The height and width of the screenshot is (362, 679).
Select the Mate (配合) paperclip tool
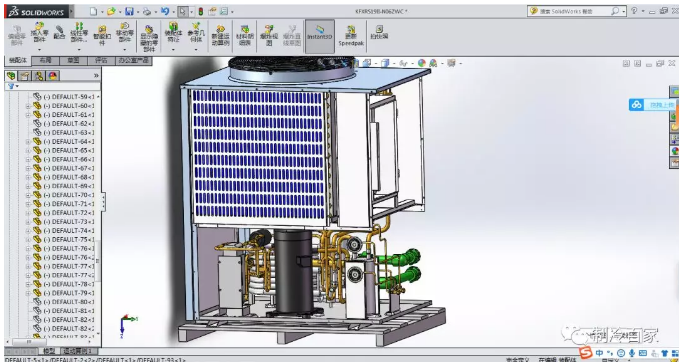pyautogui.click(x=59, y=33)
